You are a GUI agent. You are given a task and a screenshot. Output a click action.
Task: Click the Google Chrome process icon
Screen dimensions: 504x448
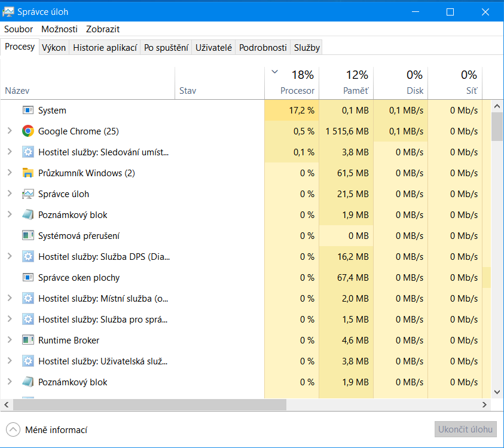point(28,131)
